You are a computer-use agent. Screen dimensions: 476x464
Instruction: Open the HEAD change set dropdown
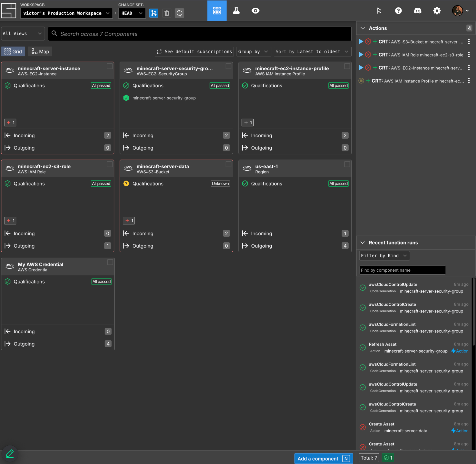(132, 13)
